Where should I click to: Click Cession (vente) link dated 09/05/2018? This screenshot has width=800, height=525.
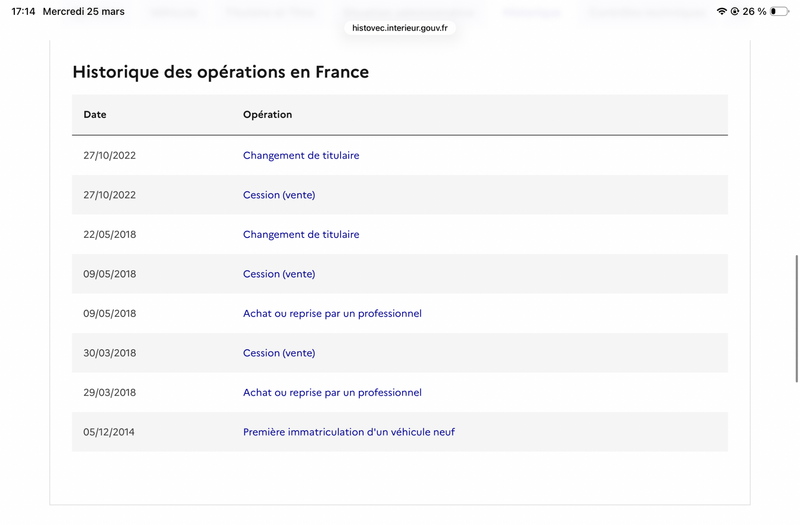point(279,274)
